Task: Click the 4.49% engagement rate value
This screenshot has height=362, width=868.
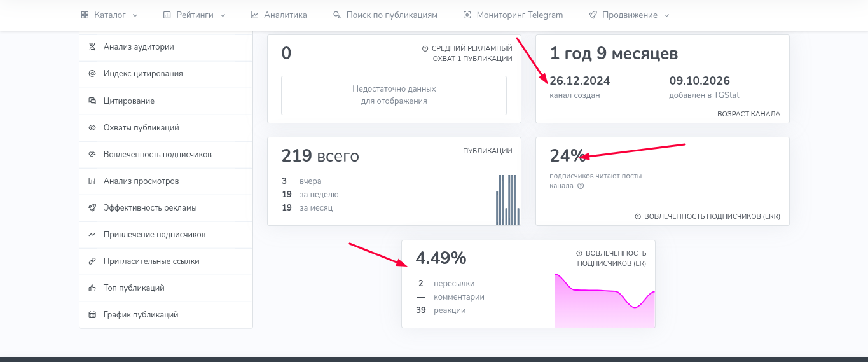Action: click(x=441, y=258)
